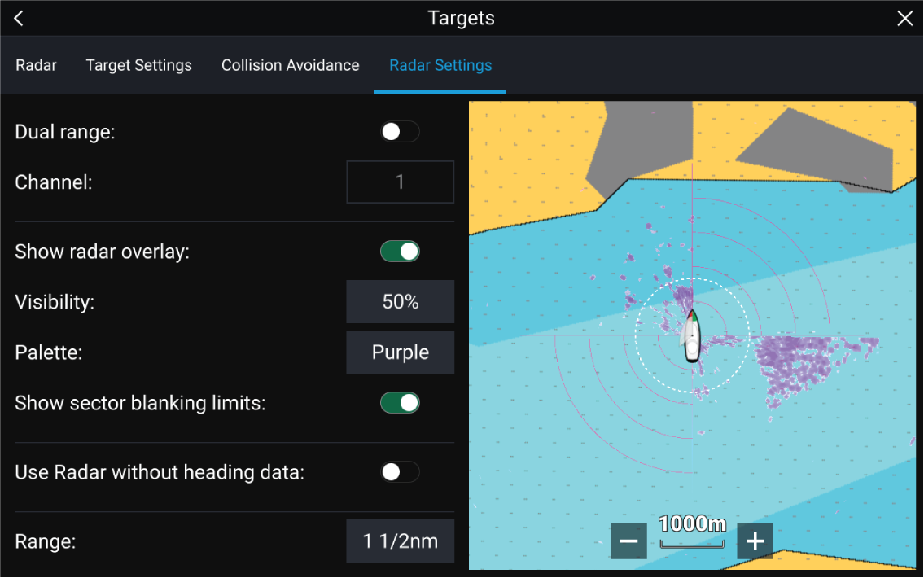This screenshot has width=924, height=578.
Task: Go to the Collision Avoidance tab
Action: click(290, 65)
